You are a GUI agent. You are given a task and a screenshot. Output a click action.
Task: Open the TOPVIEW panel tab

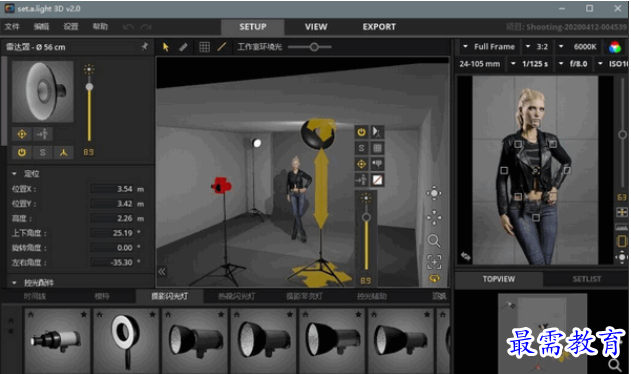click(499, 279)
